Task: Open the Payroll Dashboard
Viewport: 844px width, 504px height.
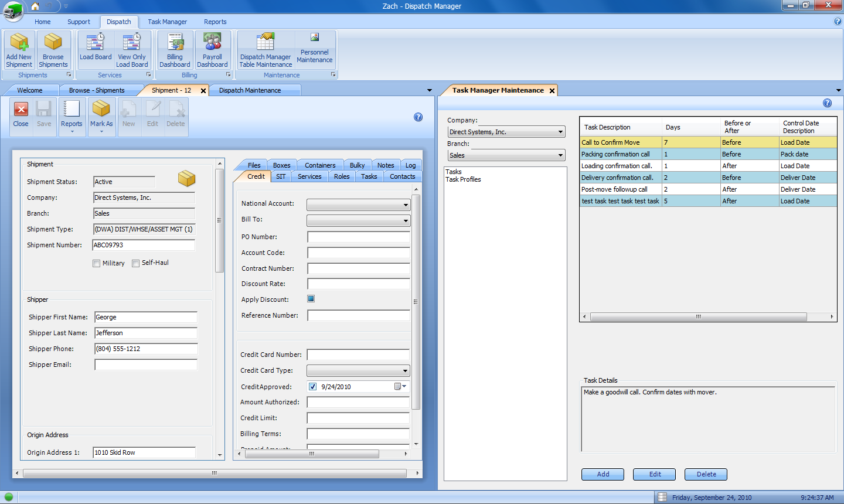Action: (x=212, y=50)
